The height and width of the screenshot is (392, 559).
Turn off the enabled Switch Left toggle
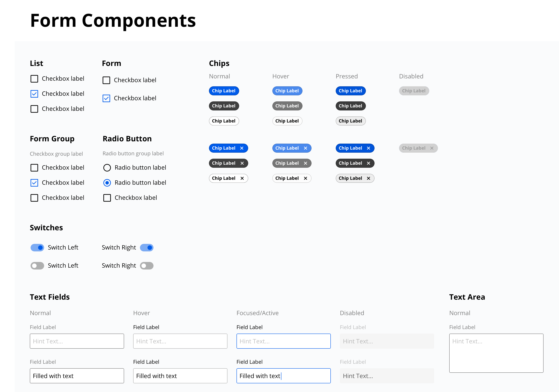click(x=37, y=247)
